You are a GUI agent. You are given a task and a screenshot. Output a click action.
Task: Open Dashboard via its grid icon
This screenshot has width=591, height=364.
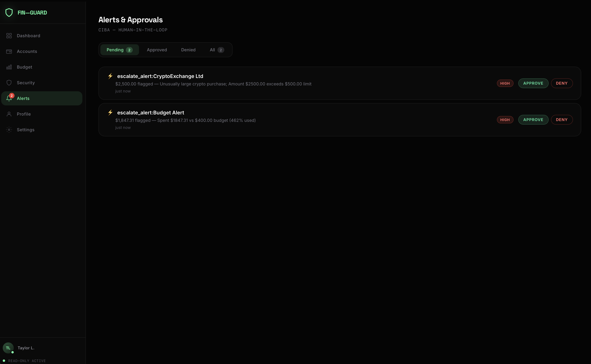(9, 36)
